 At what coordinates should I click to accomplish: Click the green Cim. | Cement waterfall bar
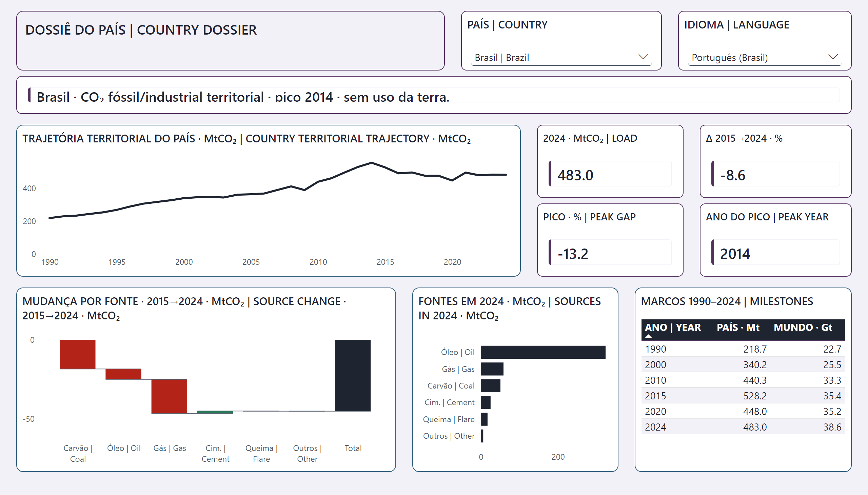tap(215, 412)
